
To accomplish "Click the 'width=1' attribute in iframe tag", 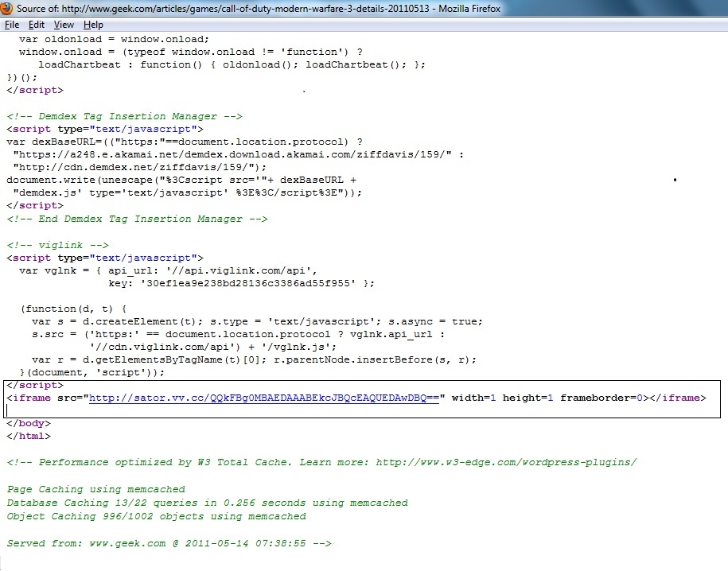I will (x=473, y=398).
